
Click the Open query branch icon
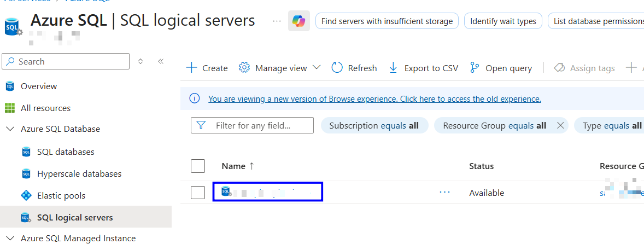click(x=475, y=68)
